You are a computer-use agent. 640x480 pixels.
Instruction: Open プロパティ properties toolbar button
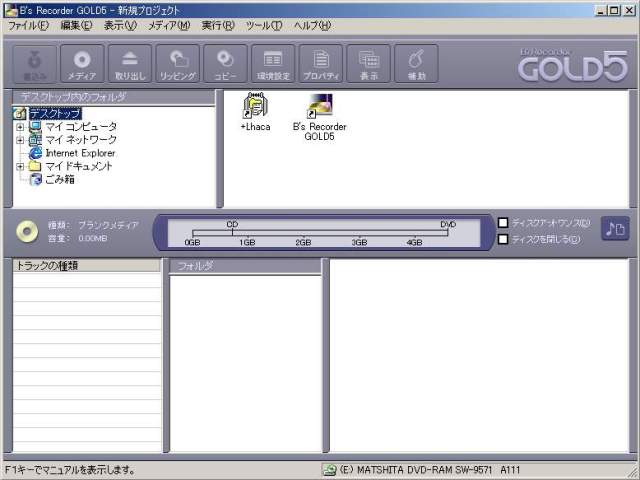tap(321, 64)
